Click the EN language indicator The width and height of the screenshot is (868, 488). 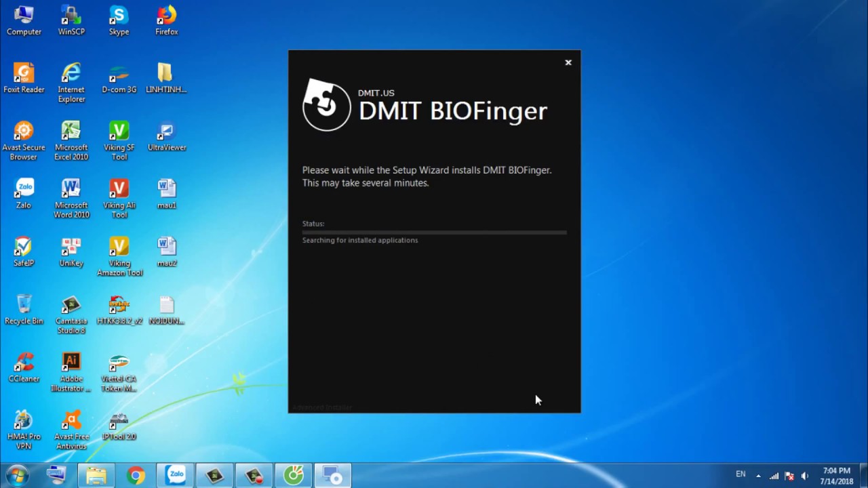point(741,474)
